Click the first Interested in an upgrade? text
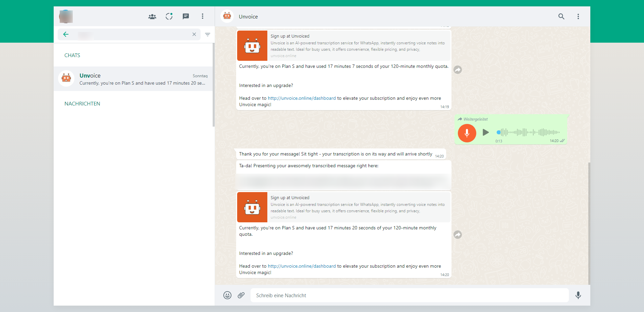Screen dimensions: 644x312 (x=266, y=85)
